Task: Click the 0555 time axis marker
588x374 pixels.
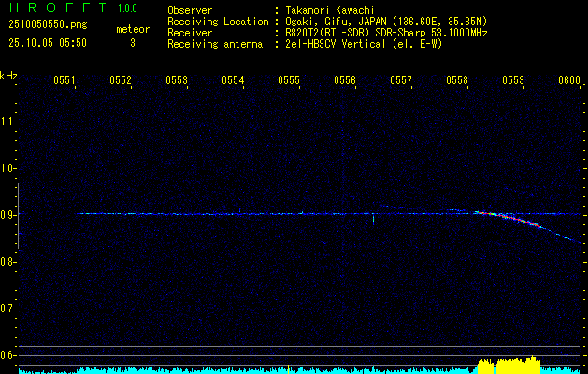Action: click(289, 80)
